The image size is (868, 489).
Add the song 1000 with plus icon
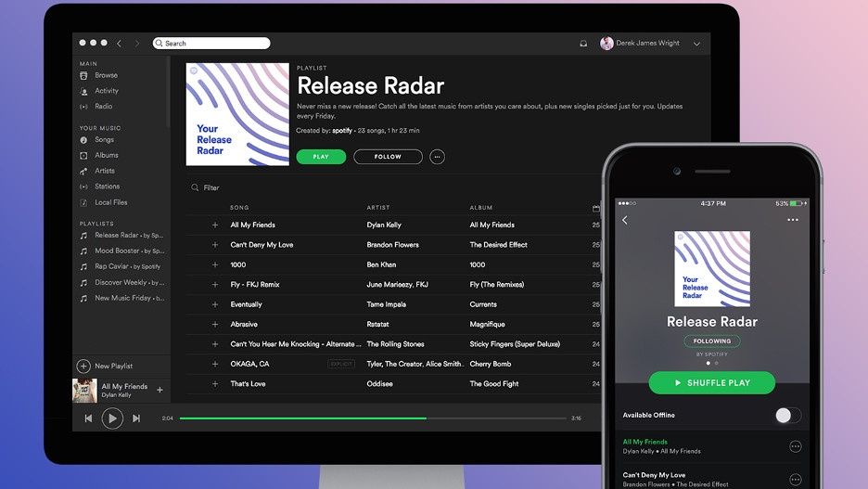(x=215, y=264)
